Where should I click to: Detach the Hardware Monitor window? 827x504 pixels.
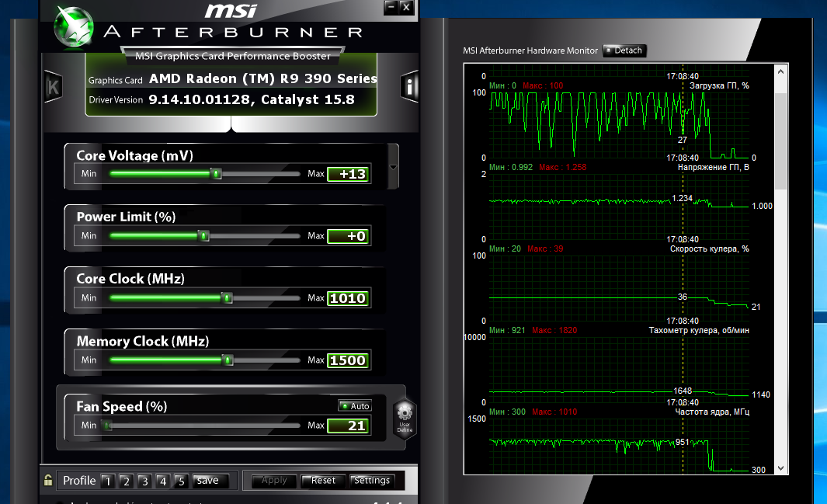click(624, 50)
